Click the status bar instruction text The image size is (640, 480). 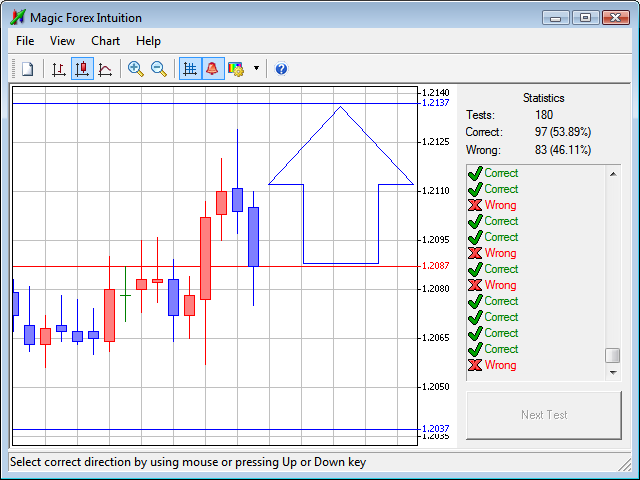(188, 462)
